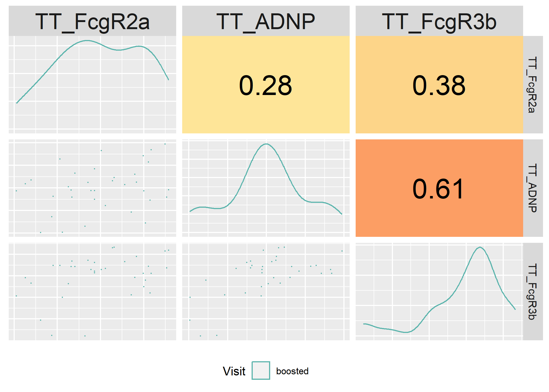Viewport: 549px width, 392px height.
Task: Click the peak of the TT_ADNP density curve
Action: pos(266,144)
